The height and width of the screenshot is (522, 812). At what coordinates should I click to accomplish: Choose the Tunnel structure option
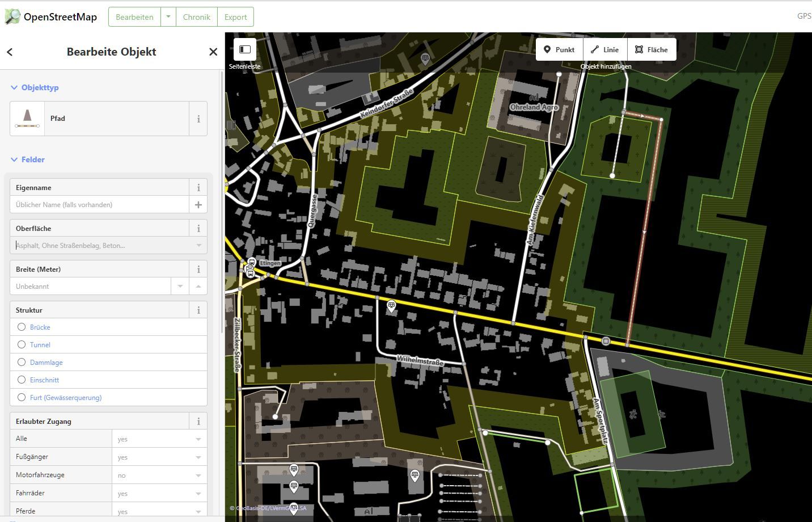(22, 344)
